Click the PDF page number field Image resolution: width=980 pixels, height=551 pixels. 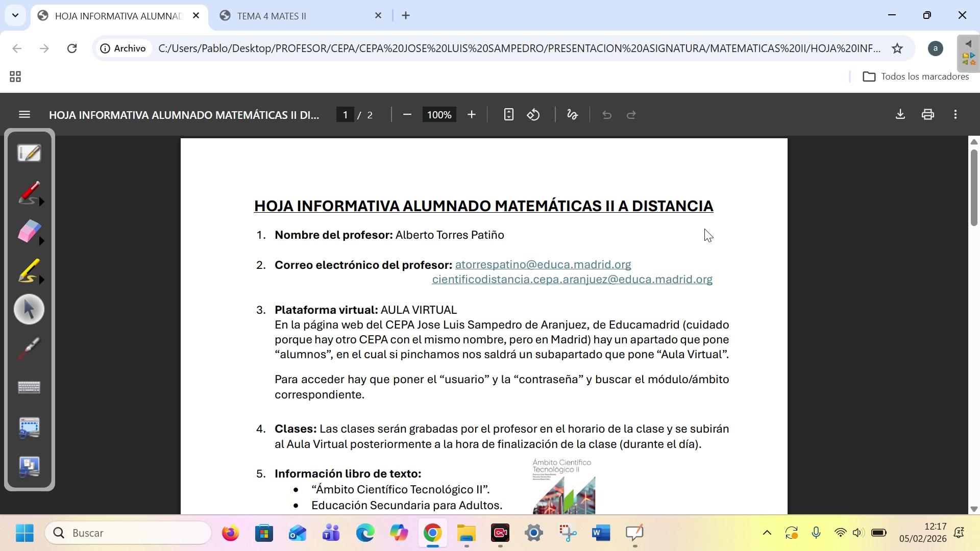point(346,115)
